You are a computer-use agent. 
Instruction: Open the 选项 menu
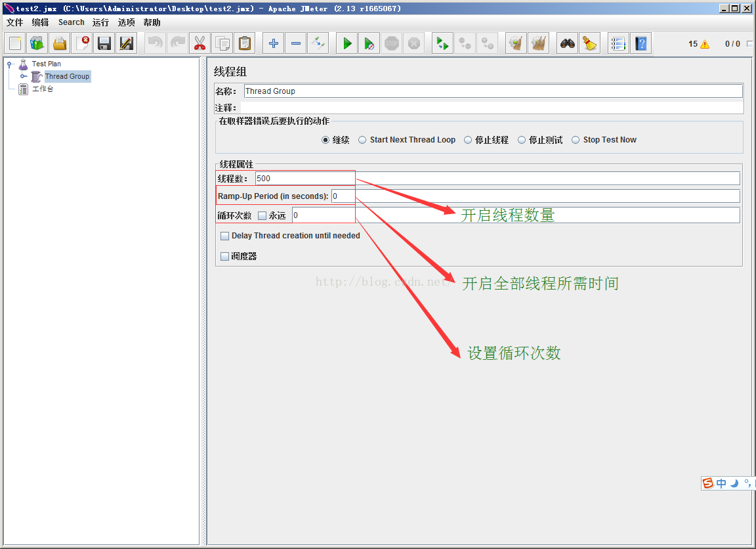click(x=126, y=22)
